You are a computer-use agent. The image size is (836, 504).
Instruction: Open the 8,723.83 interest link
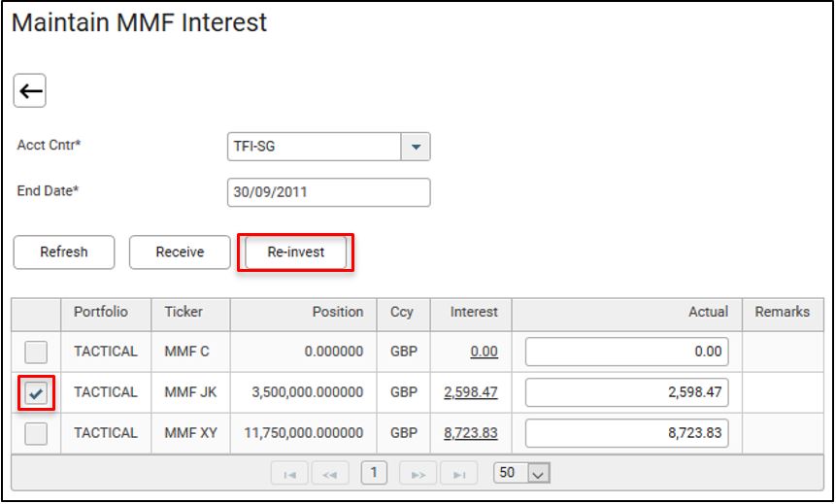(x=471, y=433)
